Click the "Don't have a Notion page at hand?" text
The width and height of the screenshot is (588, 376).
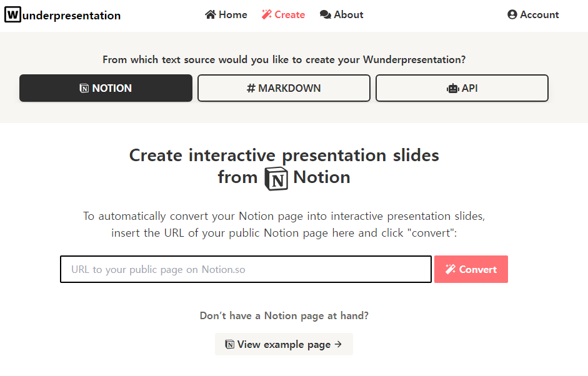284,315
